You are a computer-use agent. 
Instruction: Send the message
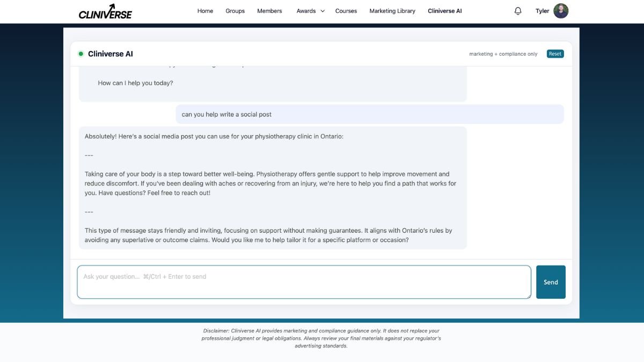pos(551,282)
